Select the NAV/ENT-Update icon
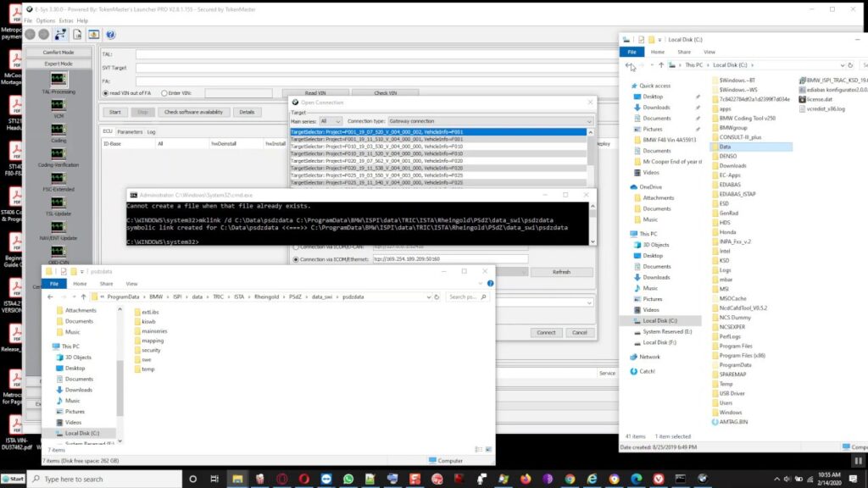This screenshot has height=488, width=868. pyautogui.click(x=58, y=227)
